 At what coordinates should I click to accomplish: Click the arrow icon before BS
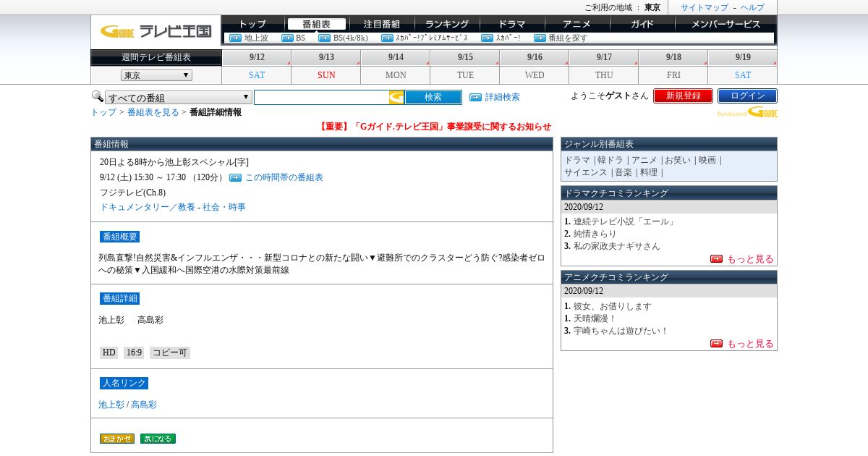pyautogui.click(x=287, y=38)
